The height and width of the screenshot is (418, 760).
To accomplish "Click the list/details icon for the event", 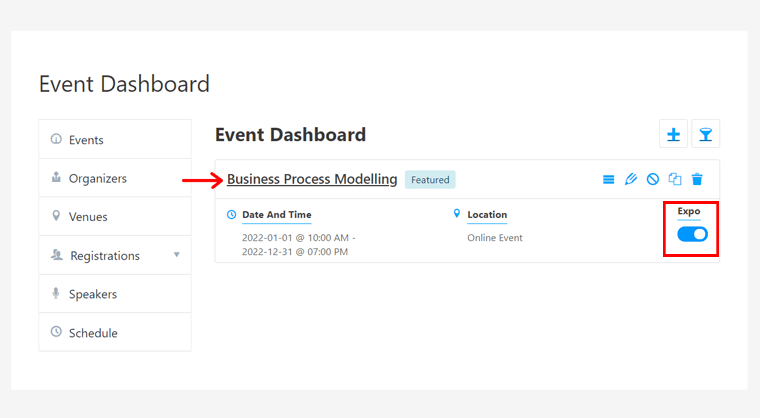I will [x=608, y=180].
